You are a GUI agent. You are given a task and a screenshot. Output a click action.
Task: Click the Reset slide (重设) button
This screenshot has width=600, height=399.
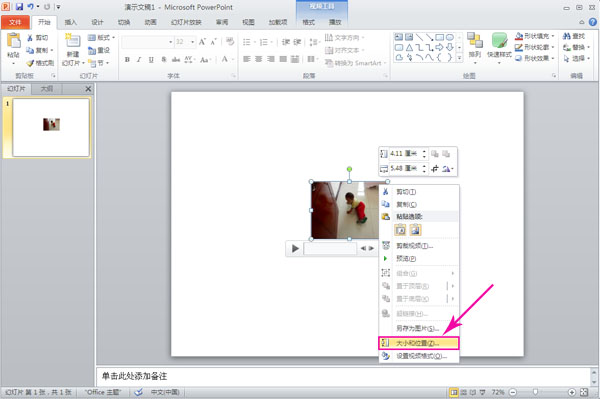point(99,50)
